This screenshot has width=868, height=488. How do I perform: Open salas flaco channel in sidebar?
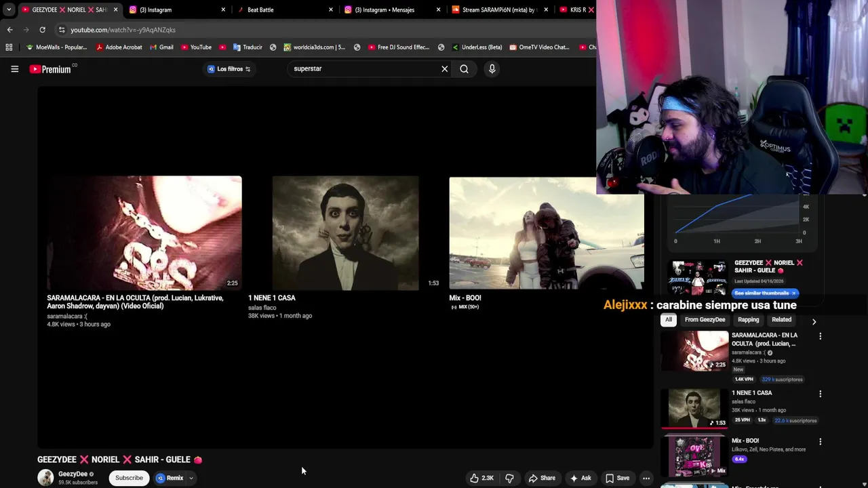[x=743, y=401]
